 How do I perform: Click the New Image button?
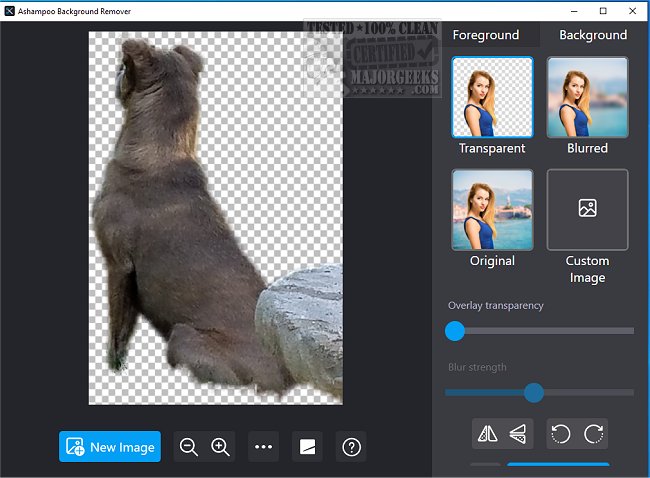tap(110, 447)
